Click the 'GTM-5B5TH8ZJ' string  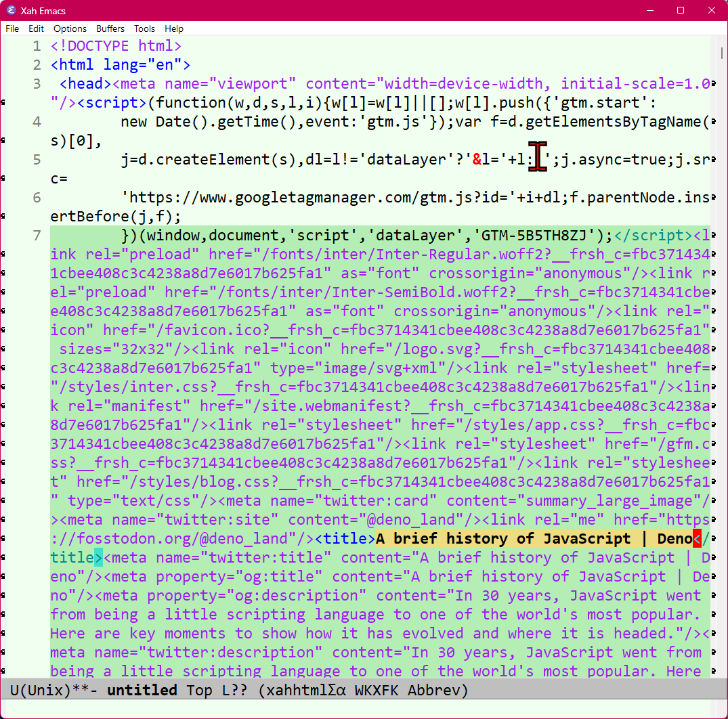click(x=534, y=236)
